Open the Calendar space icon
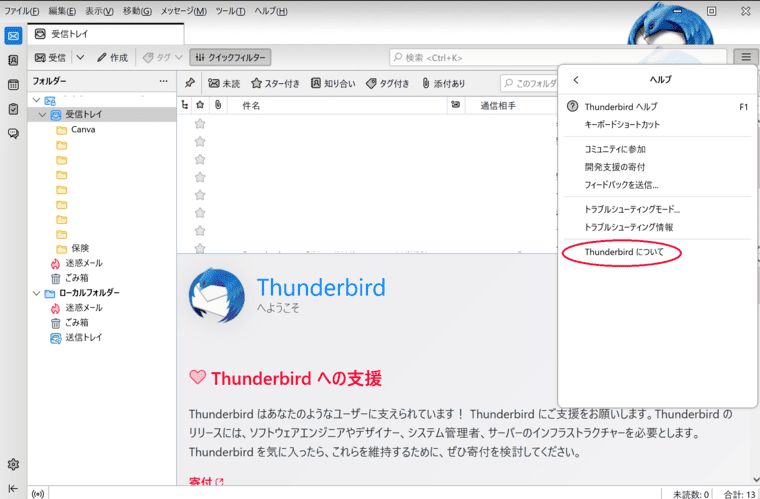The image size is (760, 499). point(13,85)
